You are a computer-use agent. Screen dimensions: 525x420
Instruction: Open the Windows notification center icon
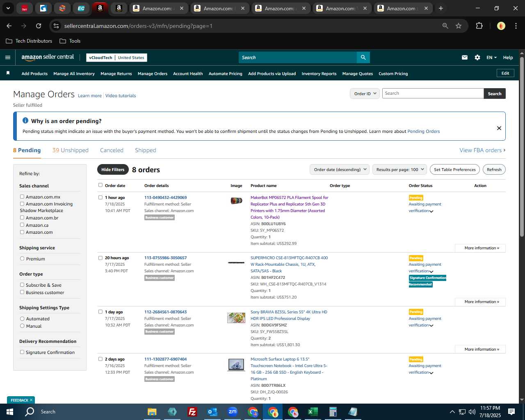coord(511,412)
